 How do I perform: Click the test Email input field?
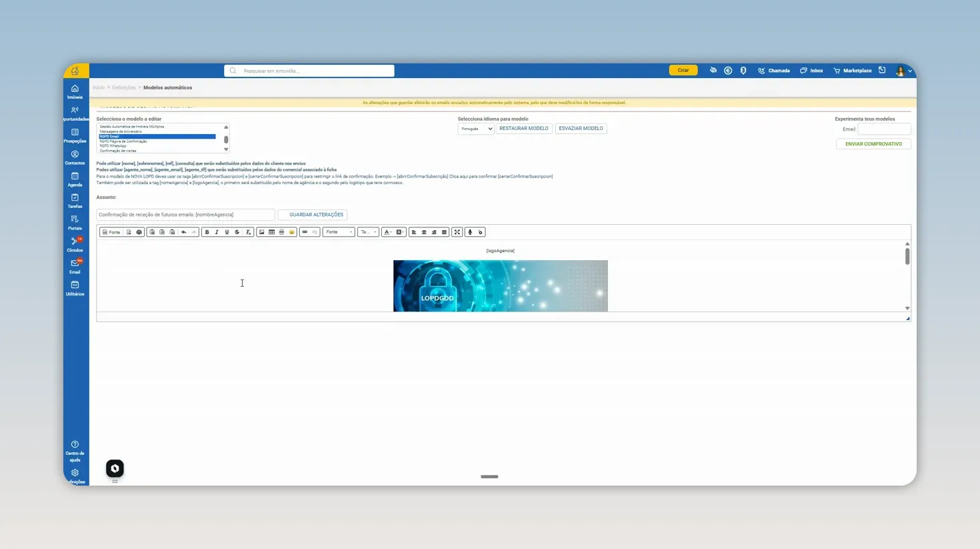tap(884, 129)
